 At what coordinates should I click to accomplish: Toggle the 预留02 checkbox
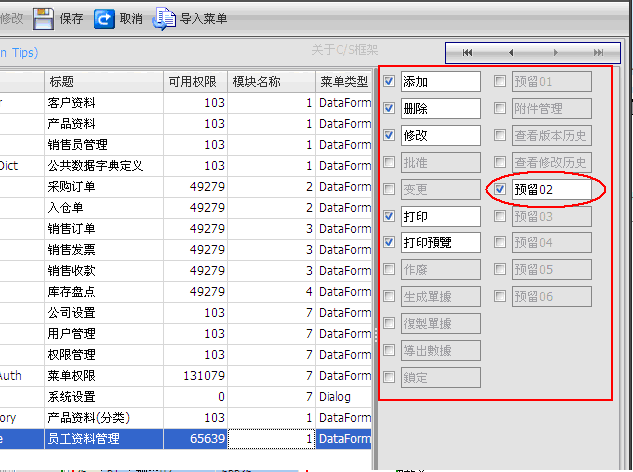click(x=500, y=189)
